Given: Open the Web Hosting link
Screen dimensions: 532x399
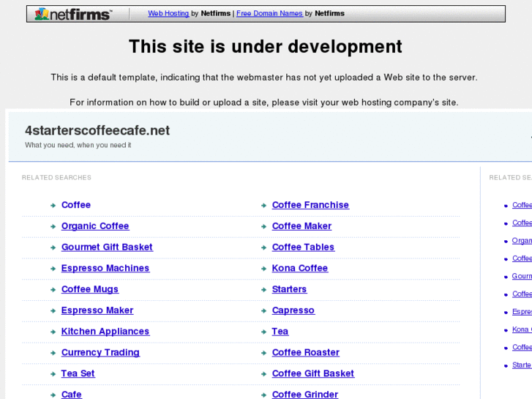Looking at the screenshot, I should (168, 13).
